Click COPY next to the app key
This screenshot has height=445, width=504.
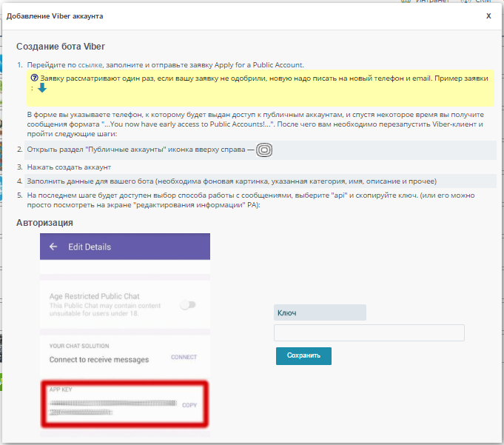pos(189,405)
